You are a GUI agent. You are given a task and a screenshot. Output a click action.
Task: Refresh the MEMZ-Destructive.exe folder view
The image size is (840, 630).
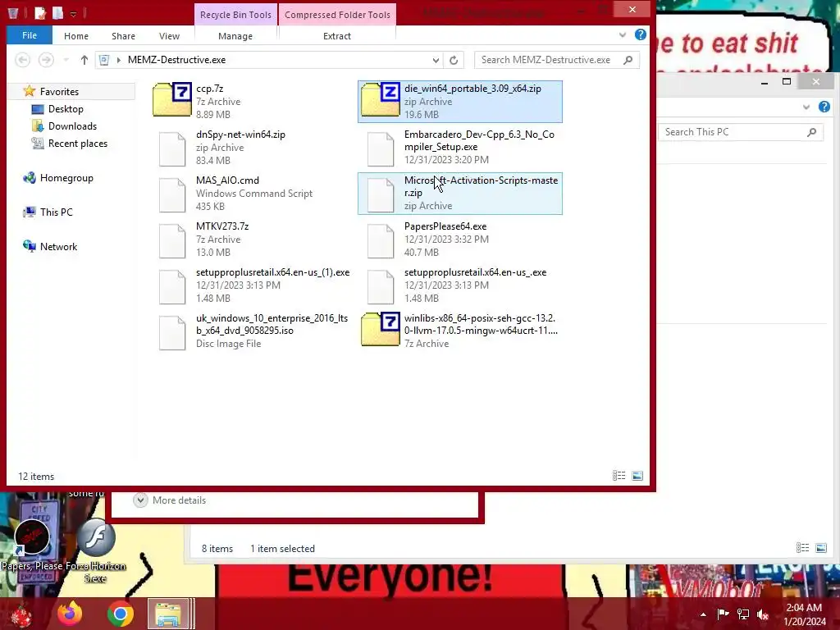coord(454,60)
